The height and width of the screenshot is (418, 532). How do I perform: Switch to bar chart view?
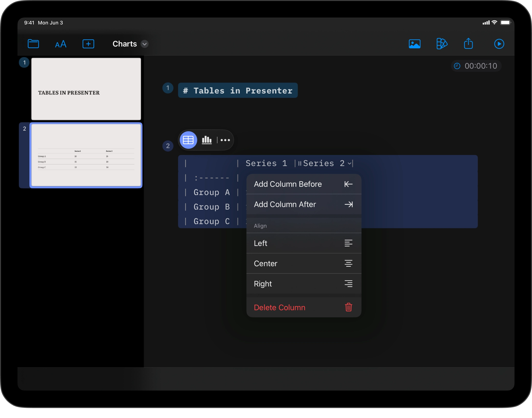pyautogui.click(x=207, y=140)
